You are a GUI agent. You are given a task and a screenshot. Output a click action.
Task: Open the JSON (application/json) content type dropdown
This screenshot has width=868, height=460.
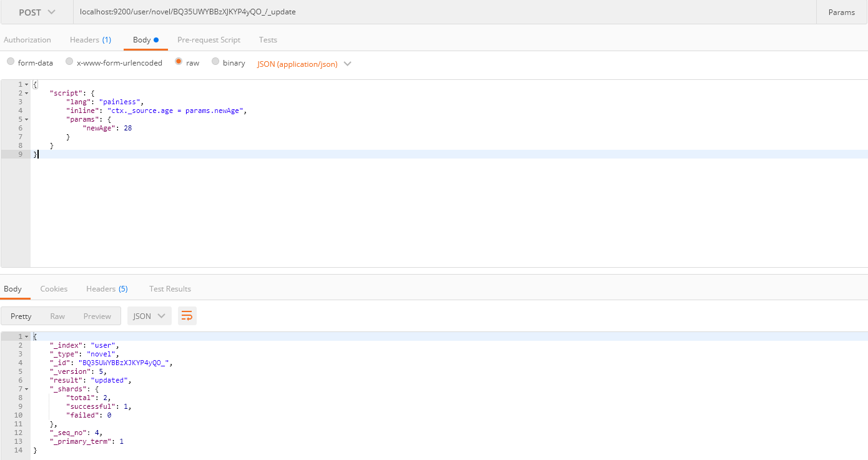click(304, 64)
